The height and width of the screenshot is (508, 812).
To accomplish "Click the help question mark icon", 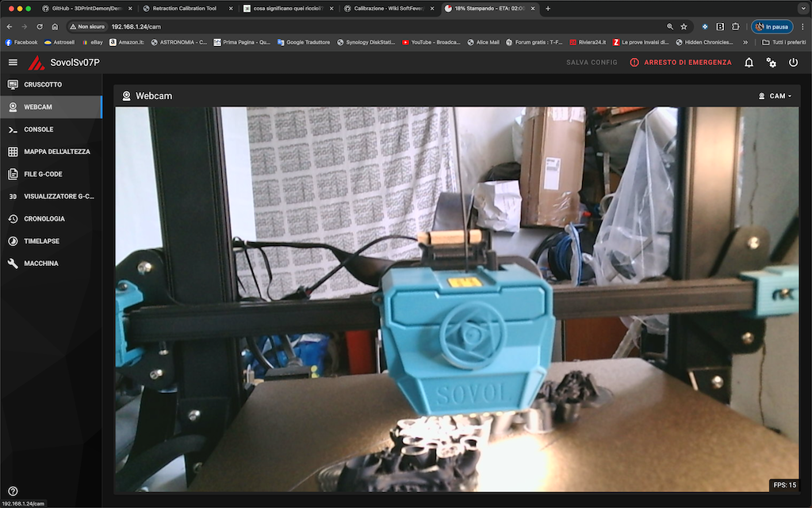I will 13,491.
